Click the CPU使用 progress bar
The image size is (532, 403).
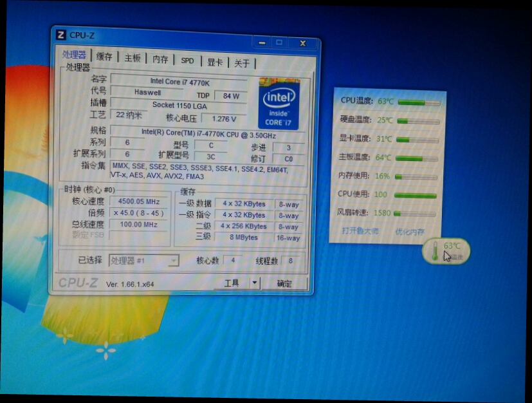416,196
